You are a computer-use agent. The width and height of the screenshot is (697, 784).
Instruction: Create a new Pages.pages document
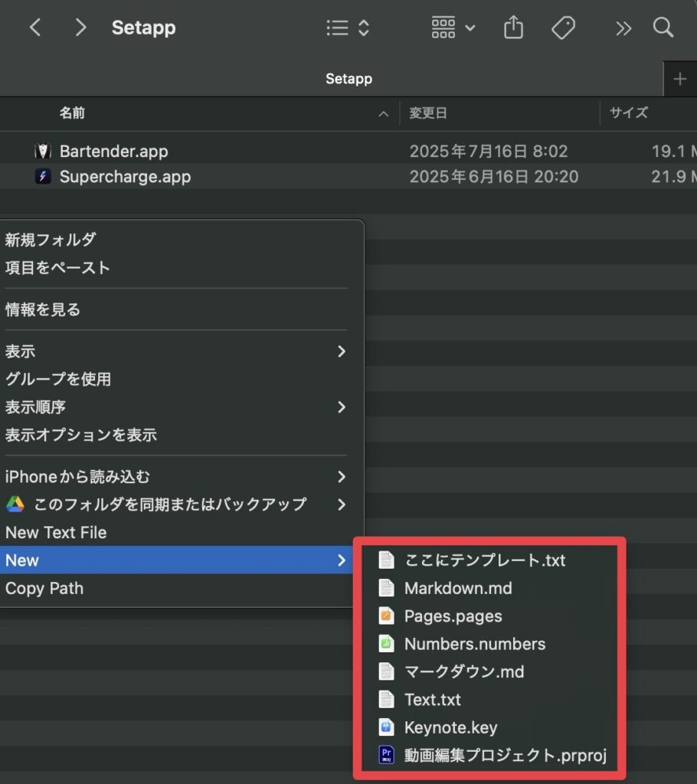[x=490, y=616]
